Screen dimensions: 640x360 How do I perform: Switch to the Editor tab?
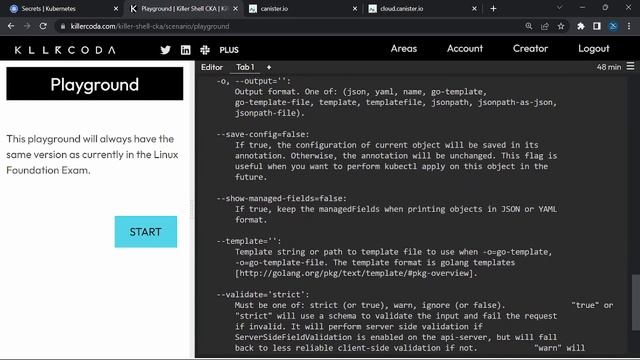[x=212, y=67]
